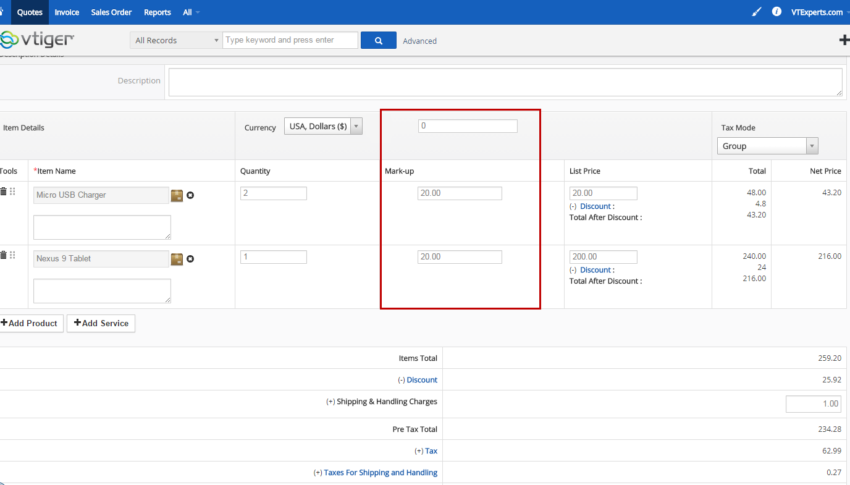Click comment box under Micro USB Charger
This screenshot has height=485, width=850.
(102, 227)
